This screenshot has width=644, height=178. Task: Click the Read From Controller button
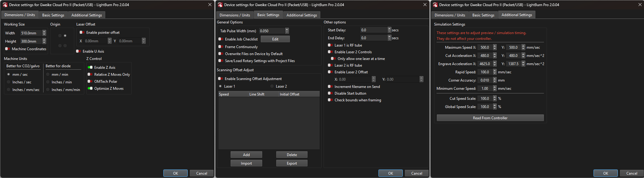490,118
